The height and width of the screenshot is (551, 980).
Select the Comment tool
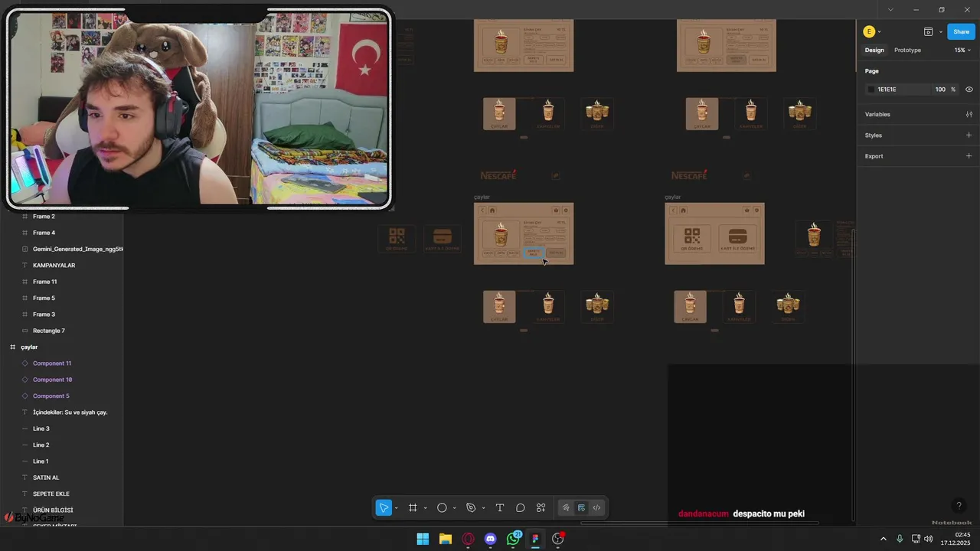click(521, 507)
